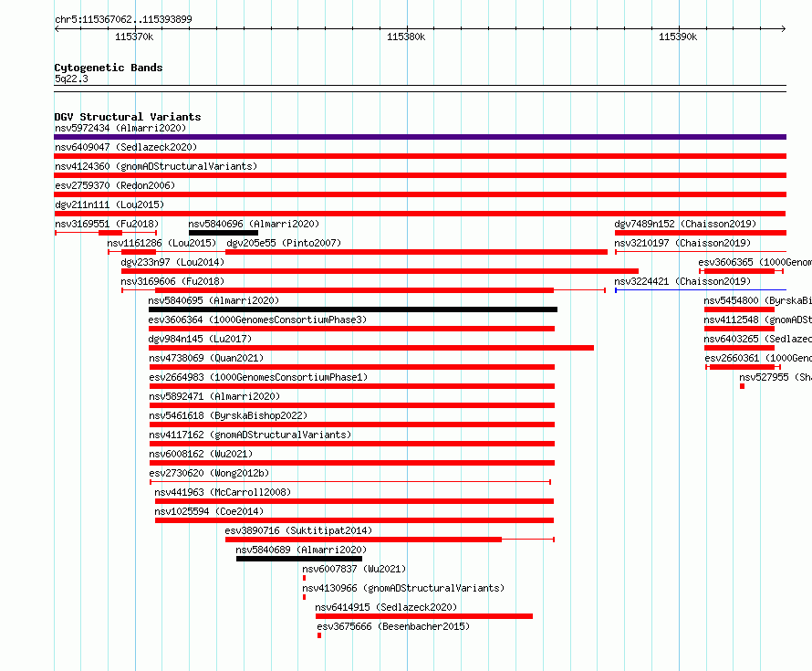Open nsv3169606 (Fu2018) variant label
This screenshot has height=671, width=812.
tap(172, 281)
